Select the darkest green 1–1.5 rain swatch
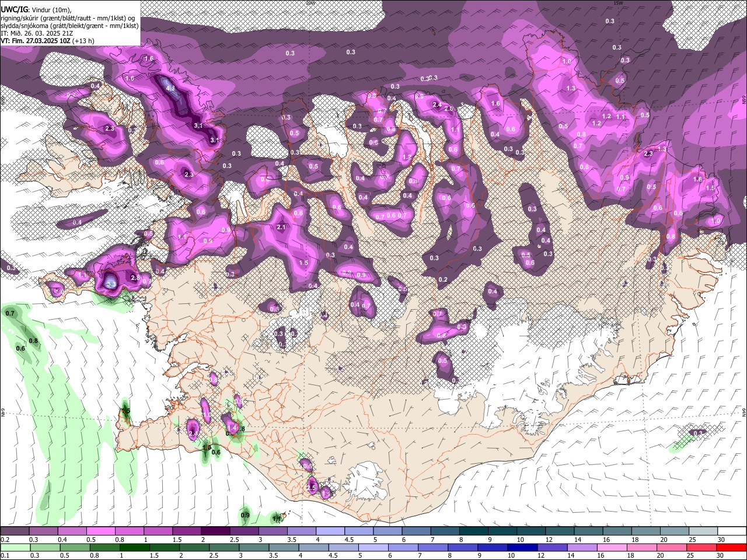The height and width of the screenshot is (560, 747). click(x=134, y=548)
